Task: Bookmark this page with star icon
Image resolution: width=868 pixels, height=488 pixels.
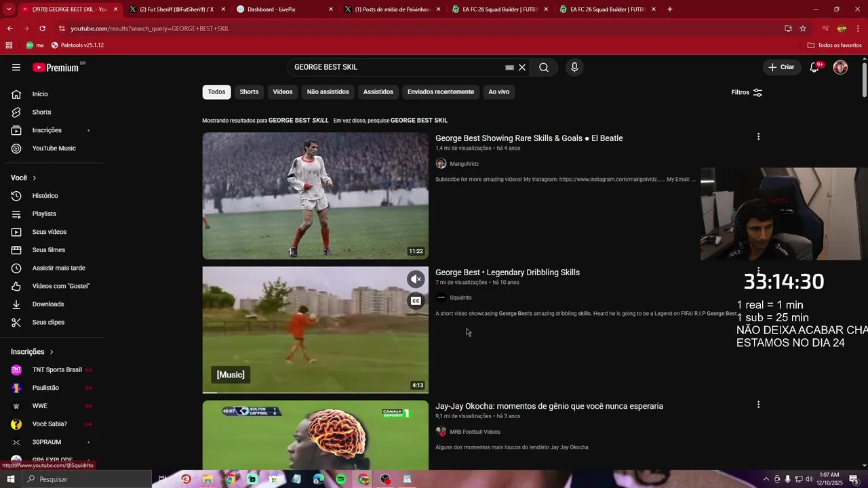Action: tap(803, 28)
